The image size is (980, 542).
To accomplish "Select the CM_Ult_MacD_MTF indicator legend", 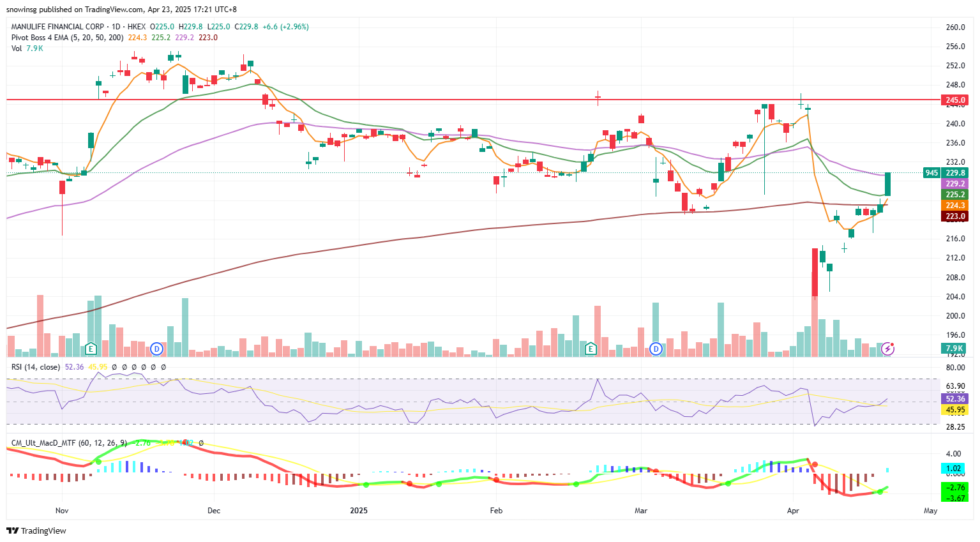I will (x=69, y=442).
